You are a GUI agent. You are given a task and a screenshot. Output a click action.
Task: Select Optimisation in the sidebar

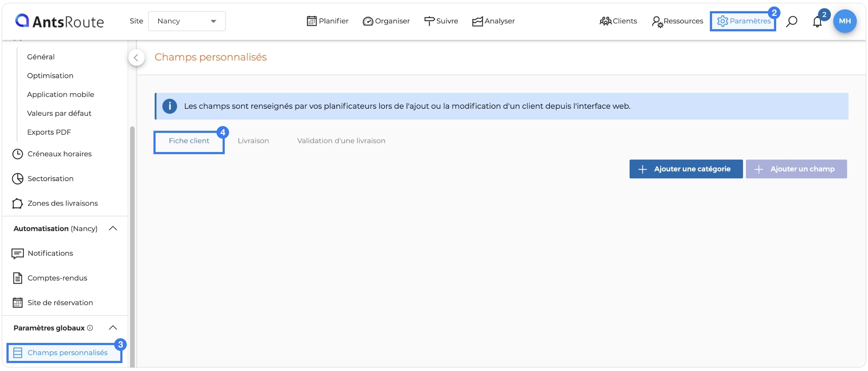tap(50, 76)
